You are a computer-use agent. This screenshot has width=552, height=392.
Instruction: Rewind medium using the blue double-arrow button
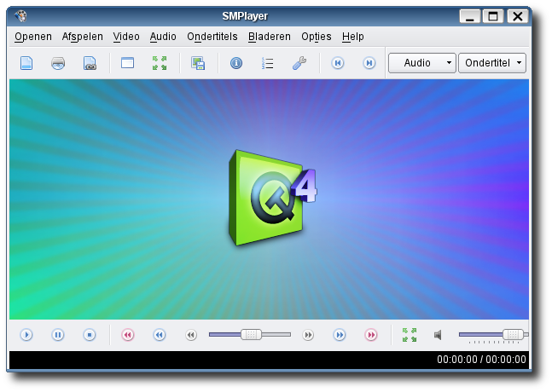(x=160, y=335)
